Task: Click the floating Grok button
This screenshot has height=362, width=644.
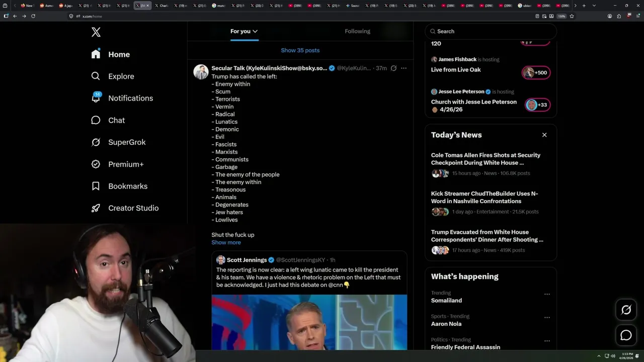Action: click(626, 310)
